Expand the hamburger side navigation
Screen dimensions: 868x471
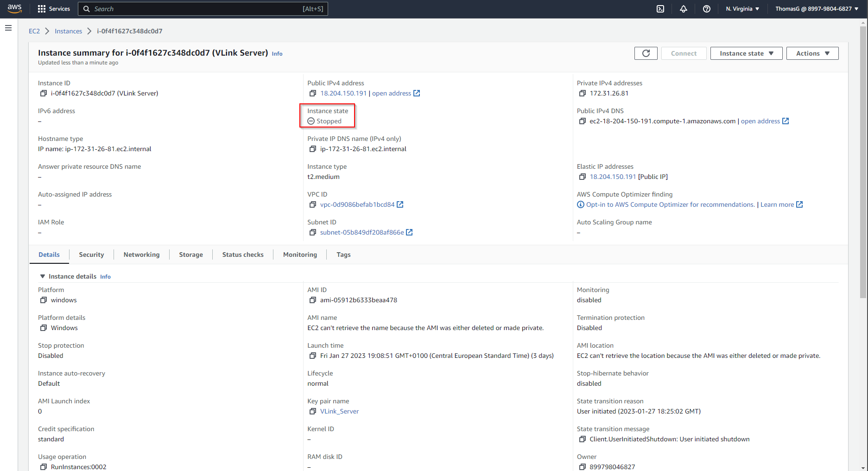pos(8,28)
